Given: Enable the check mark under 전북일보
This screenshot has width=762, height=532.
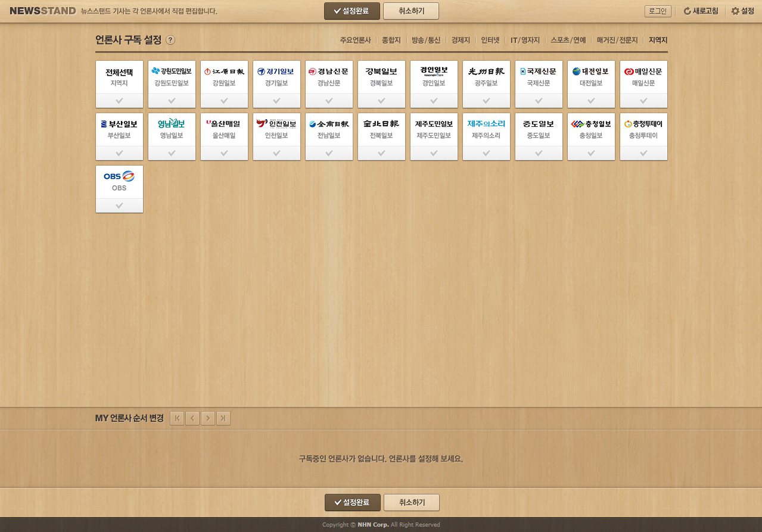Looking at the screenshot, I should coord(381,153).
